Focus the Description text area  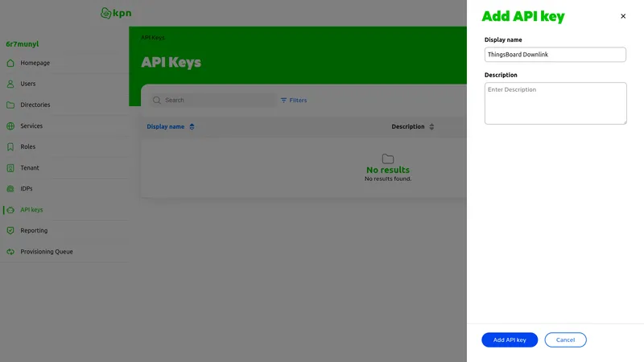coord(555,104)
